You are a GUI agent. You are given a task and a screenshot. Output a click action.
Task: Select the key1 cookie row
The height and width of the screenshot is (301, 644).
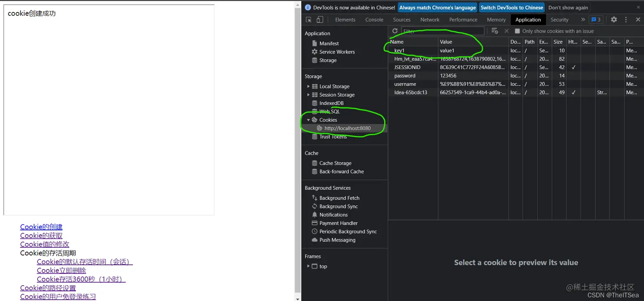click(x=516, y=51)
